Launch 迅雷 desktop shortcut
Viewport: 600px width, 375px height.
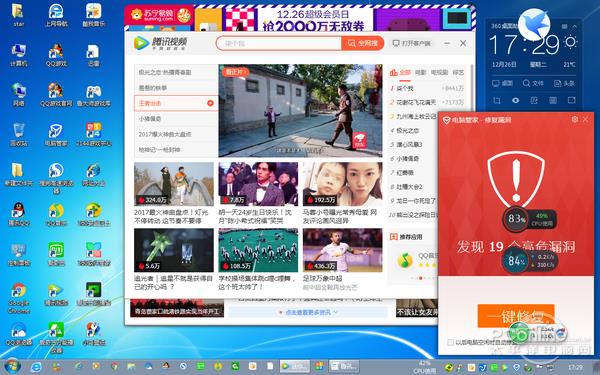coord(93,54)
